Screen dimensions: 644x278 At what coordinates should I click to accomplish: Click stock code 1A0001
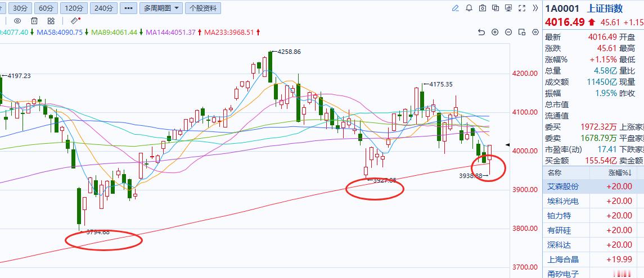(x=562, y=8)
